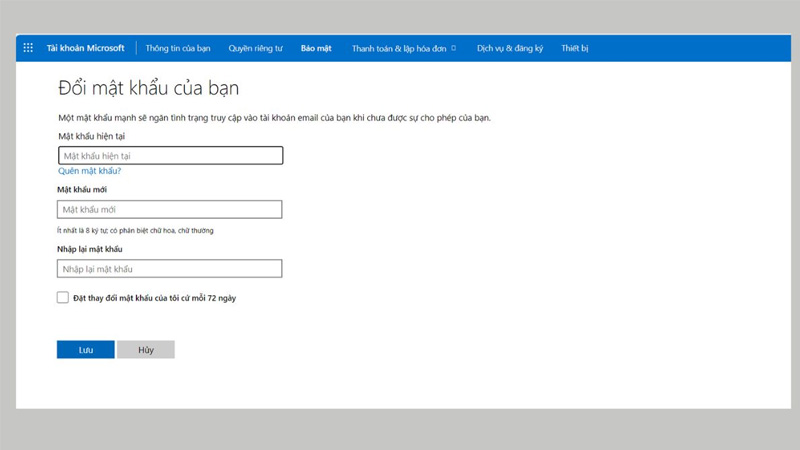This screenshot has width=800, height=450.
Task: Open the Microsoft app launcher grid
Action: 27,48
